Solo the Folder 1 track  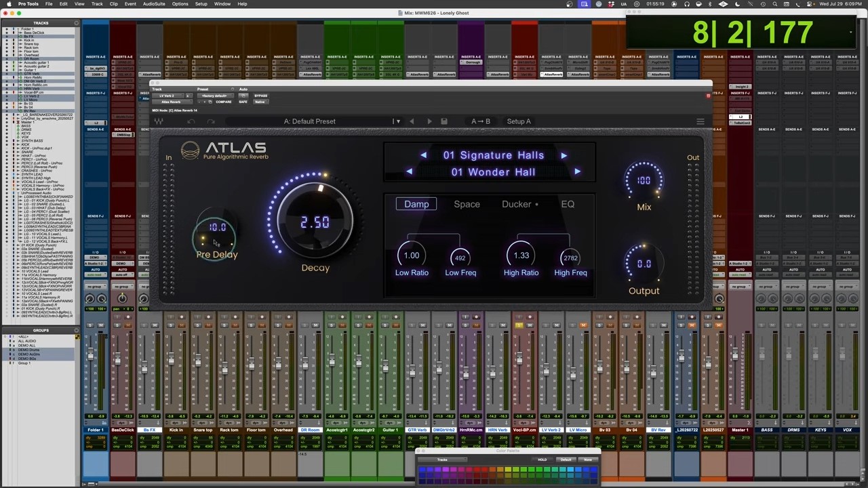tap(91, 325)
